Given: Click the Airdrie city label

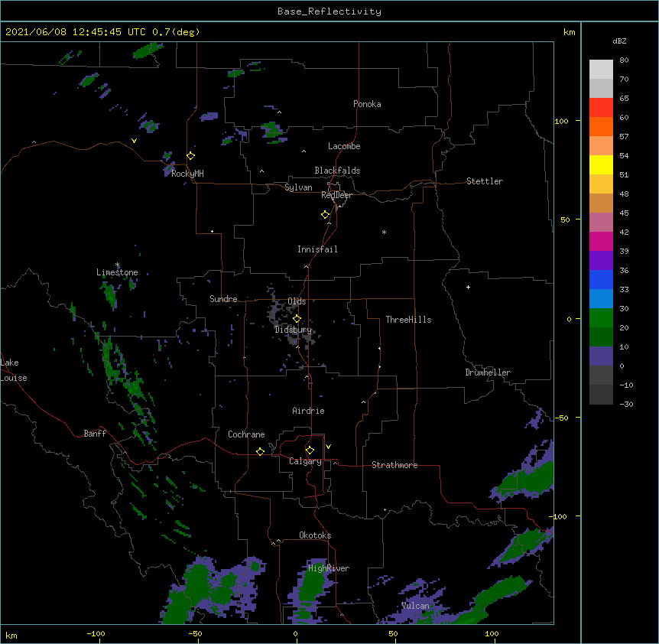Looking at the screenshot, I should (x=309, y=411).
